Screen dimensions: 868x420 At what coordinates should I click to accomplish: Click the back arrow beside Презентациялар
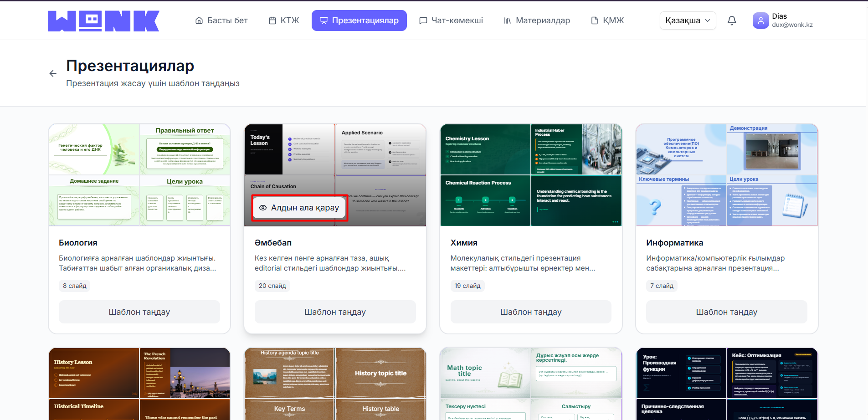pos(53,73)
